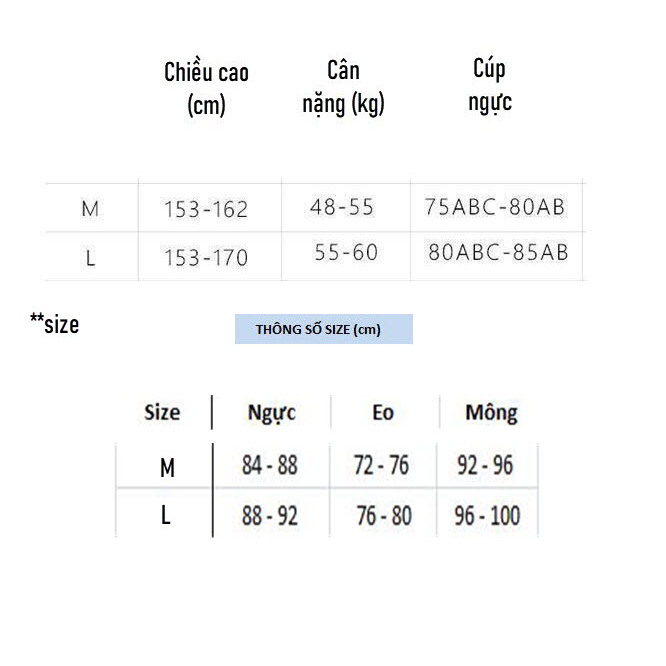Select the 96-100 hip measurement cell
This screenshot has height=666, width=666.
click(x=488, y=516)
